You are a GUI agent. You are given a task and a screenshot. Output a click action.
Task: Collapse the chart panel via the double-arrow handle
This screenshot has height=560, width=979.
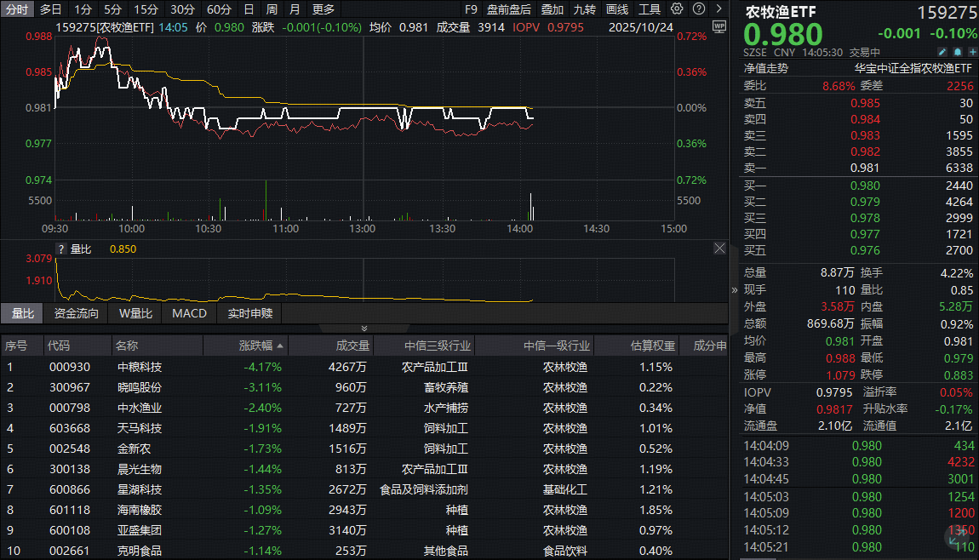pyautogui.click(x=364, y=328)
